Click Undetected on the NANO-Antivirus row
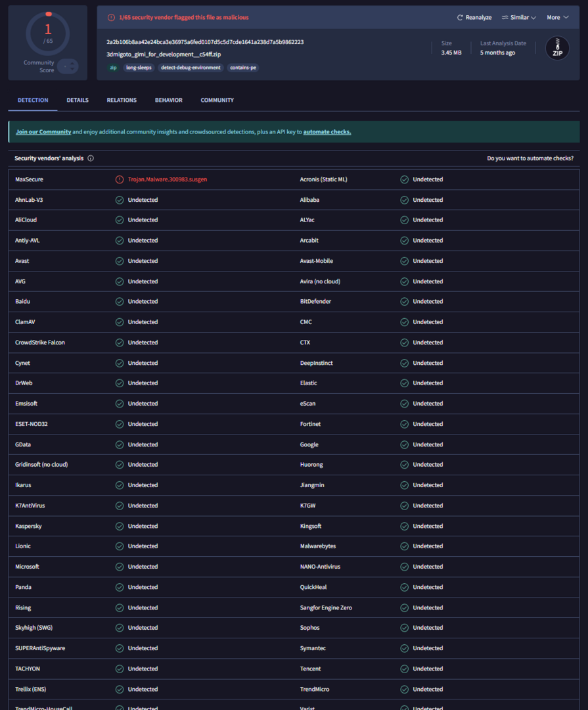Screen dimensions: 588x710 (428, 567)
